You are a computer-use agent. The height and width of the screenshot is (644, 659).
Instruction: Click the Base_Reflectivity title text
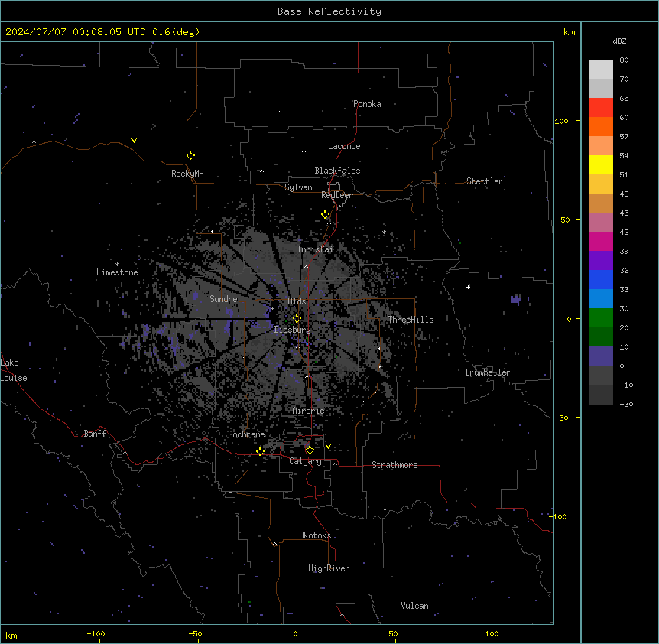[329, 11]
